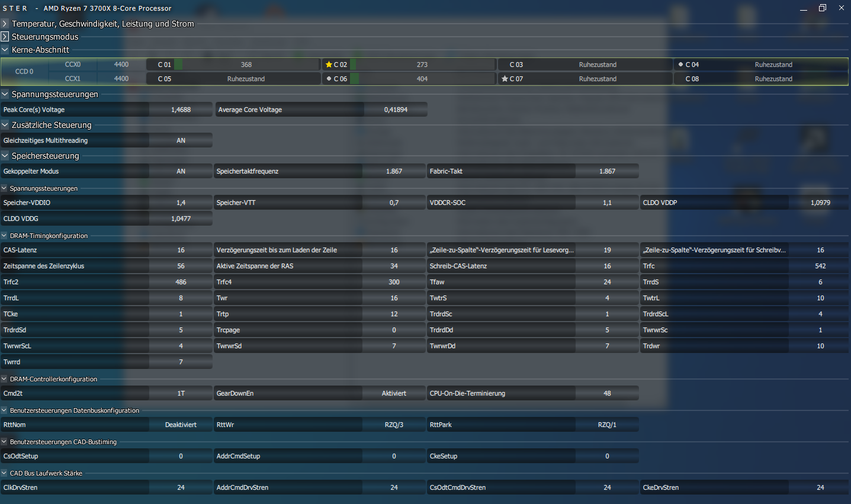Click CsOdtSetup value 0

[181, 456]
